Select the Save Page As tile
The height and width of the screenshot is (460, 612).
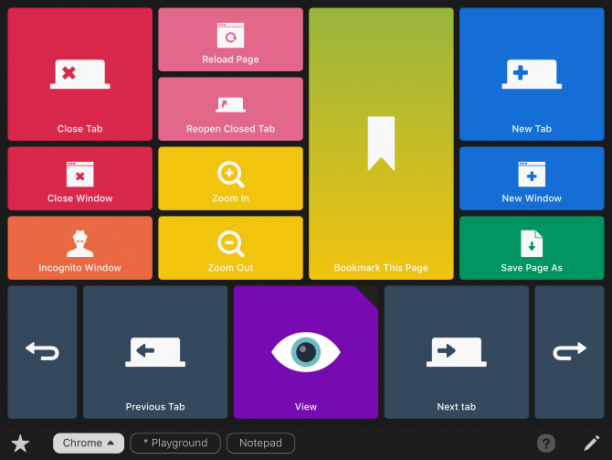[x=532, y=248]
